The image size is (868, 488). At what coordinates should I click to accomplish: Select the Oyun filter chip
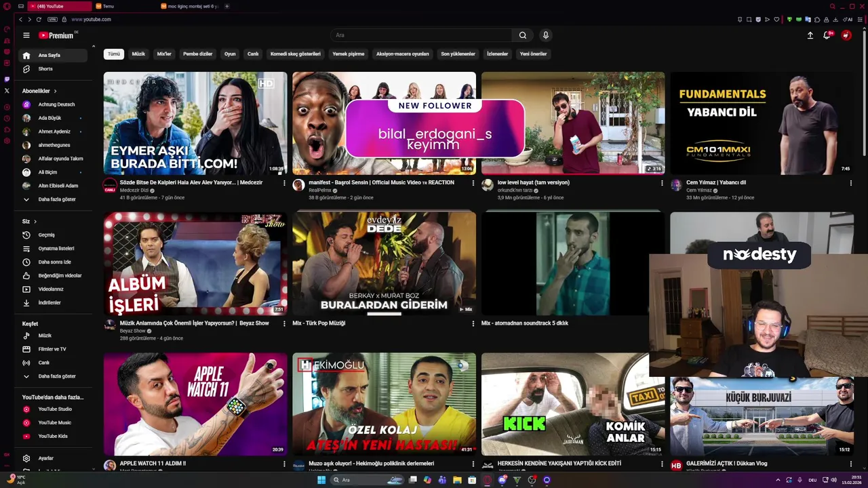(x=230, y=54)
